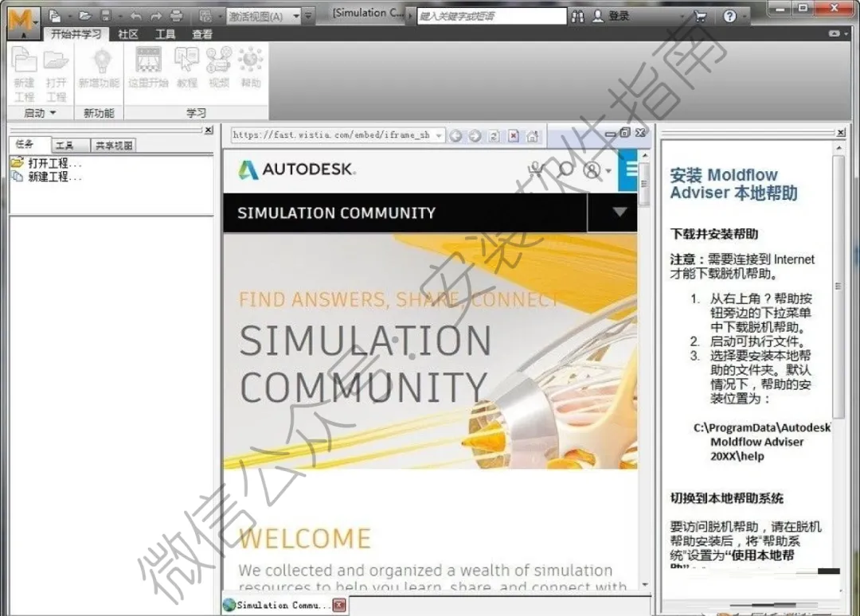Click the Autodesk page user account icon
860x616 pixels.
tap(592, 170)
